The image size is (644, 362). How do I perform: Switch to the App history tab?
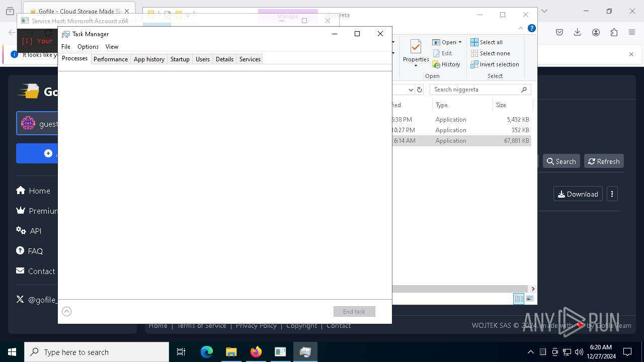click(x=149, y=59)
